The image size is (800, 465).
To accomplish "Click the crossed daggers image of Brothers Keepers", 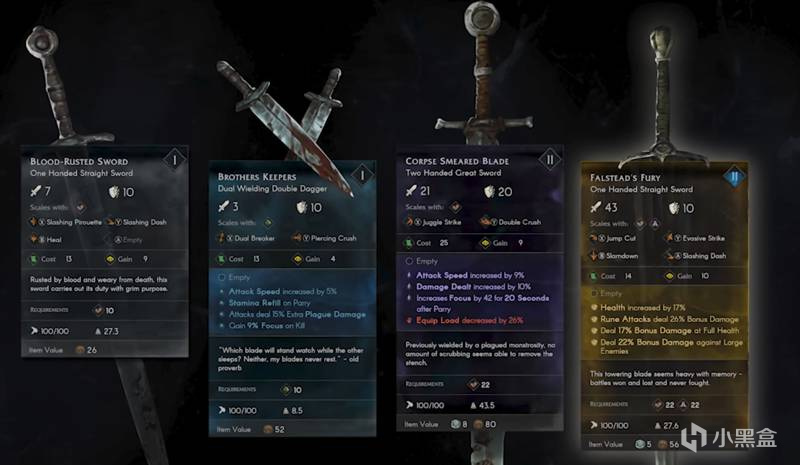I will (x=286, y=125).
